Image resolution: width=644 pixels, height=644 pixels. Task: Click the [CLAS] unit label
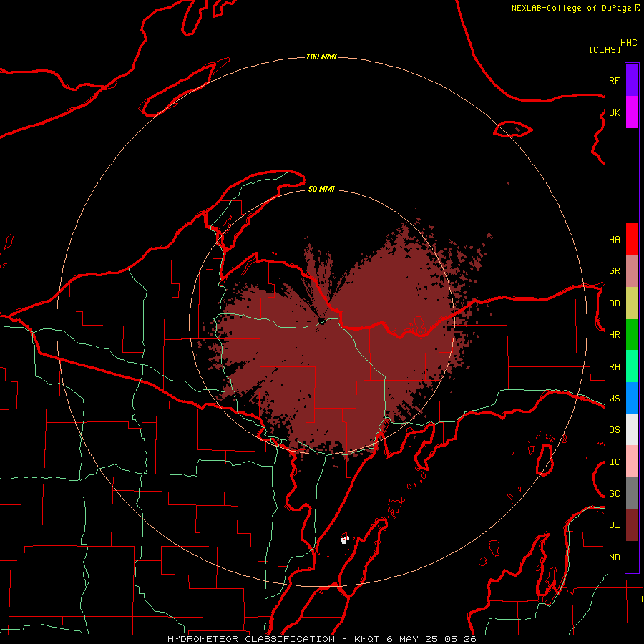(x=605, y=50)
